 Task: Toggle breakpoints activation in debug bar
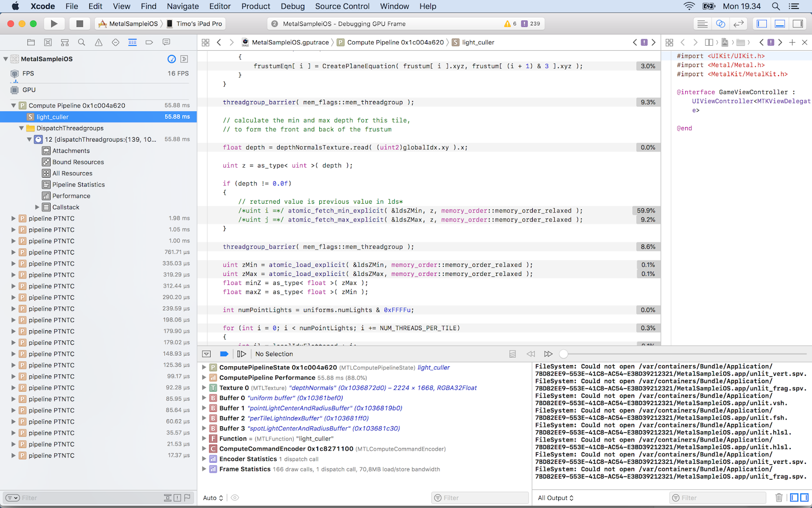(224, 354)
